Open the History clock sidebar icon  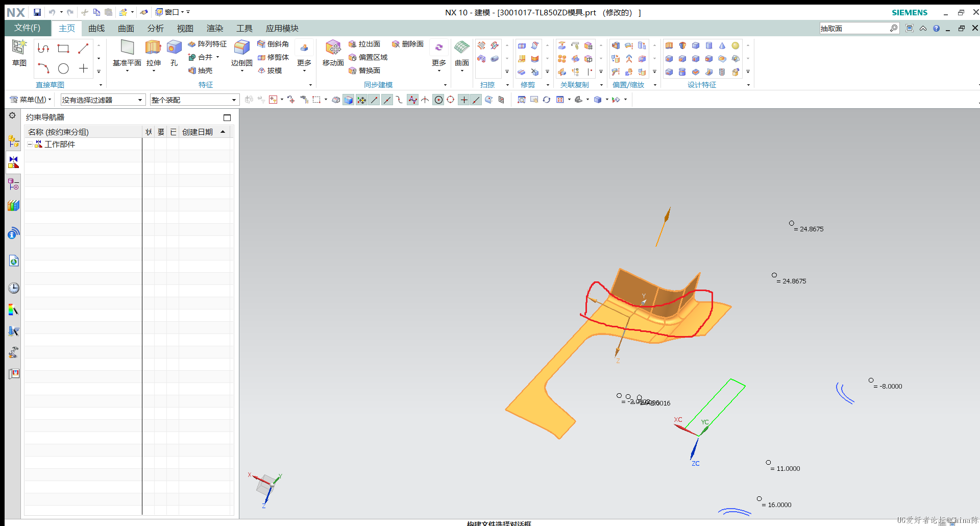[x=14, y=288]
